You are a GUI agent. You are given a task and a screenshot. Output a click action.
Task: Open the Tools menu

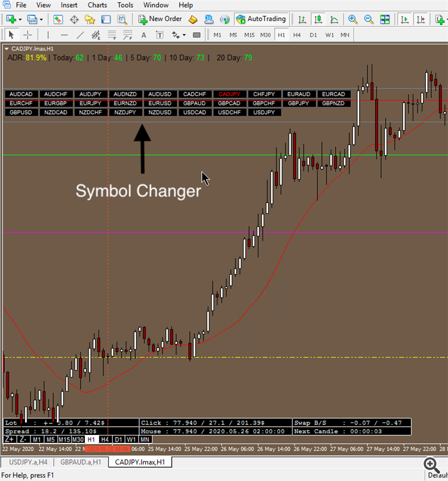pos(125,5)
